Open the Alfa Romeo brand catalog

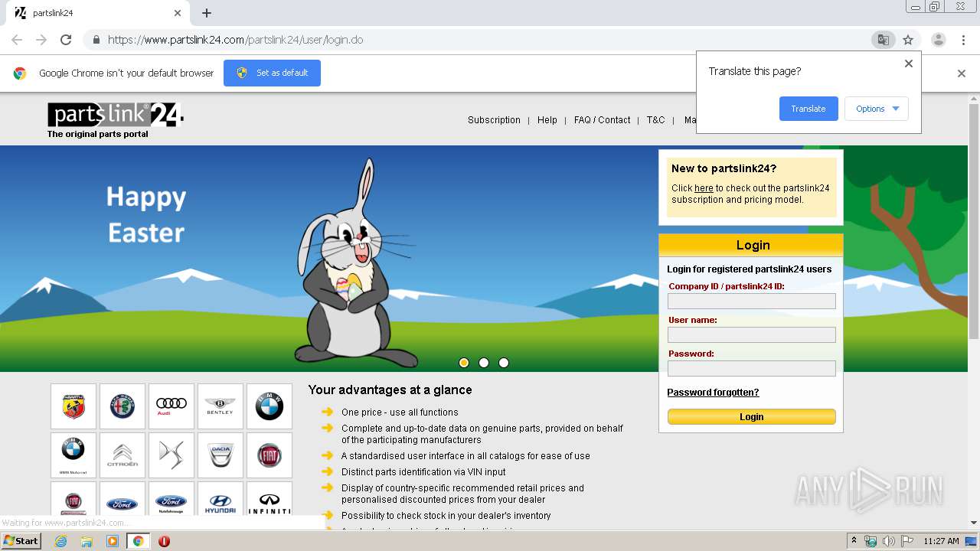[122, 406]
